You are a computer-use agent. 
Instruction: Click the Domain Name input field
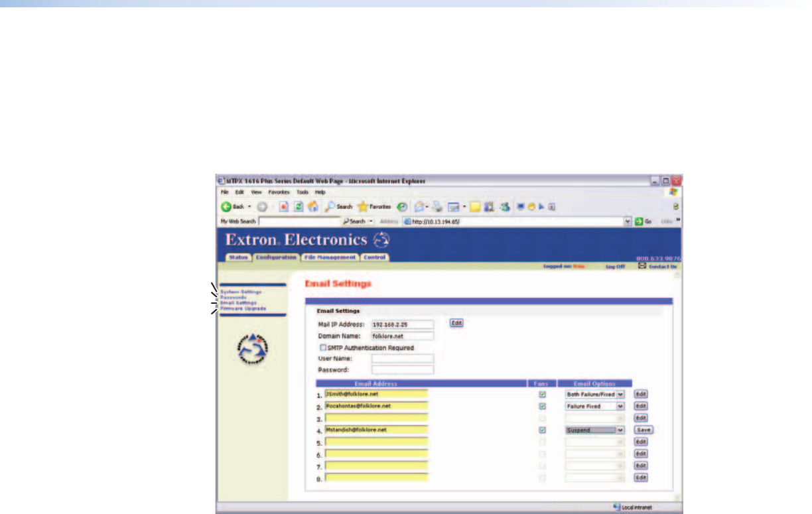pyautogui.click(x=402, y=336)
